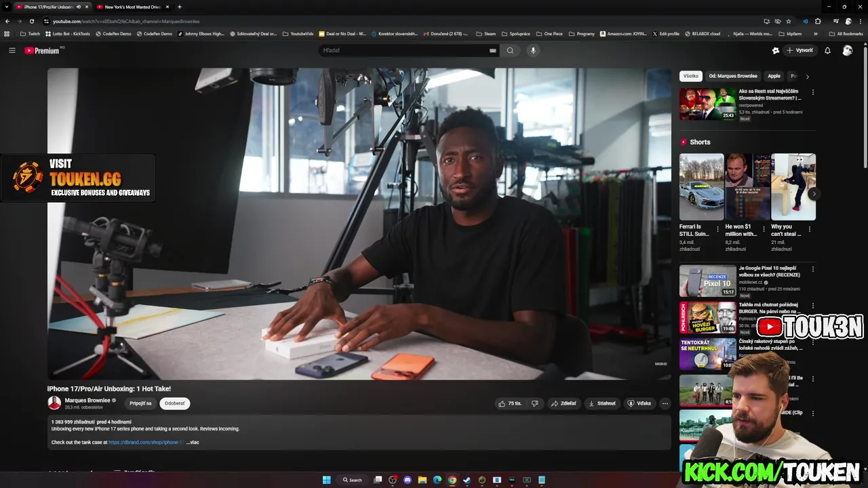Screen dimensions: 868x488
Task: Open options for Google Pixel 10 video
Action: point(813,269)
